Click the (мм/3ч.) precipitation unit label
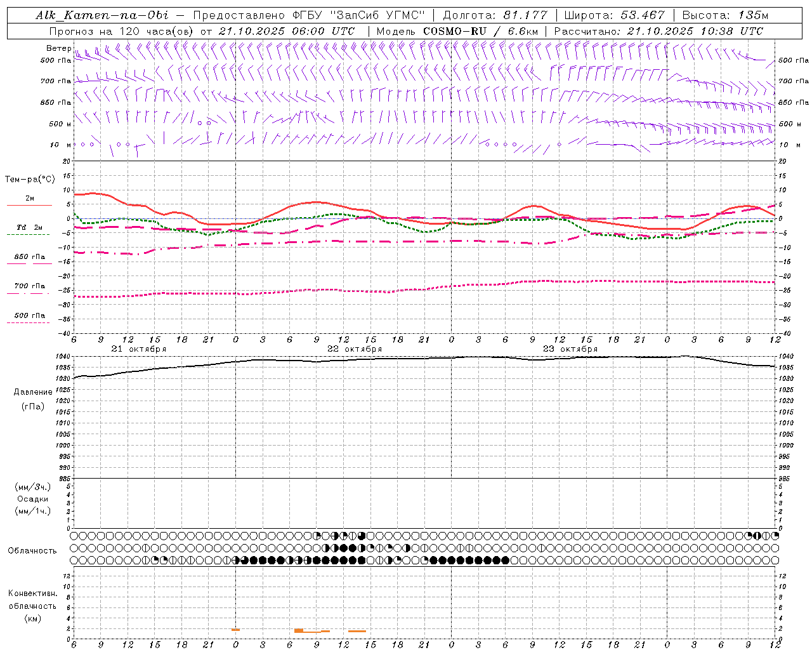 33,487
